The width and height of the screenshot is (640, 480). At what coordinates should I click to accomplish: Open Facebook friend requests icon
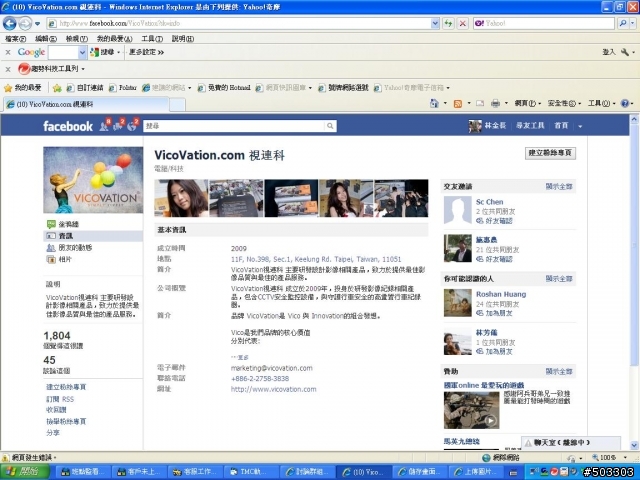pos(104,125)
